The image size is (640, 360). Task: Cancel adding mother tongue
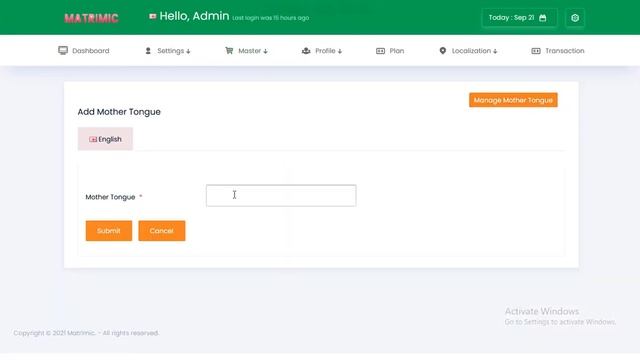(162, 231)
